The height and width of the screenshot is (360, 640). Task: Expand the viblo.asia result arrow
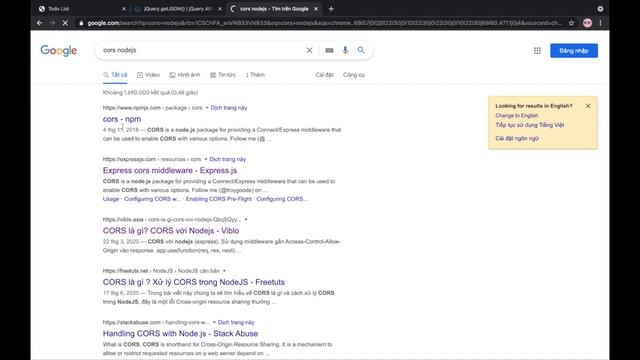[x=246, y=220]
